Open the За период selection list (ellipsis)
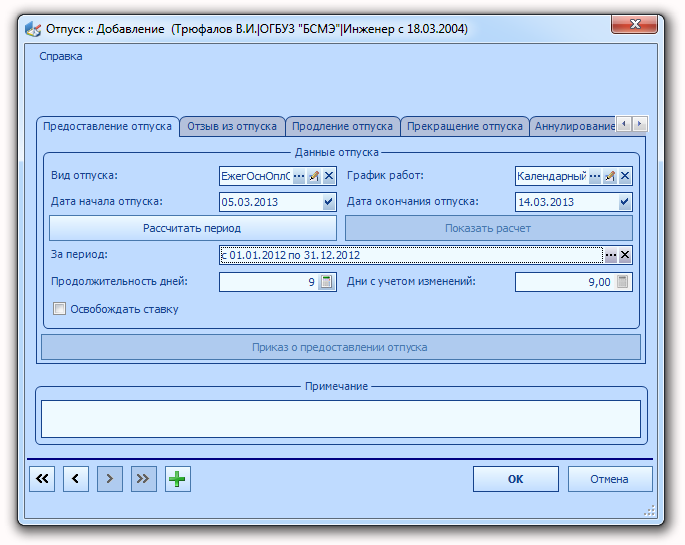 tap(610, 255)
